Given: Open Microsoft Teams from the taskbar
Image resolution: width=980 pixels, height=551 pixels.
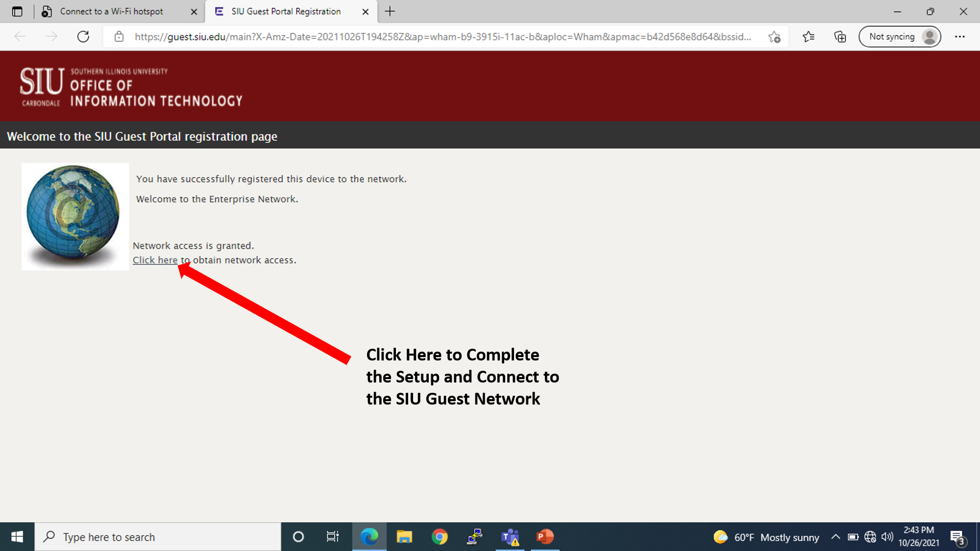Looking at the screenshot, I should point(510,537).
